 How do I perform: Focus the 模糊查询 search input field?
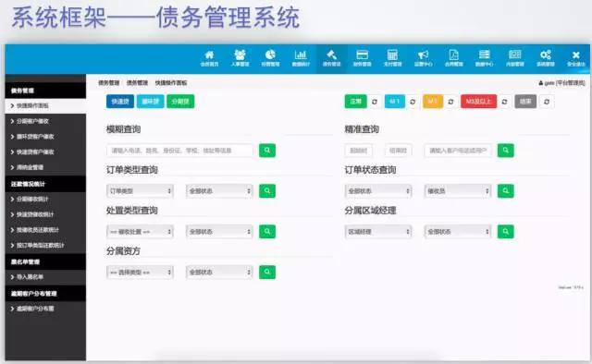coord(179,151)
